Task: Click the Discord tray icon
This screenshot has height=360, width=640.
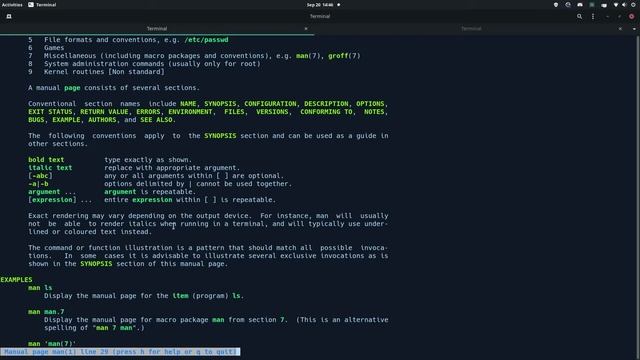Action: coord(580,5)
